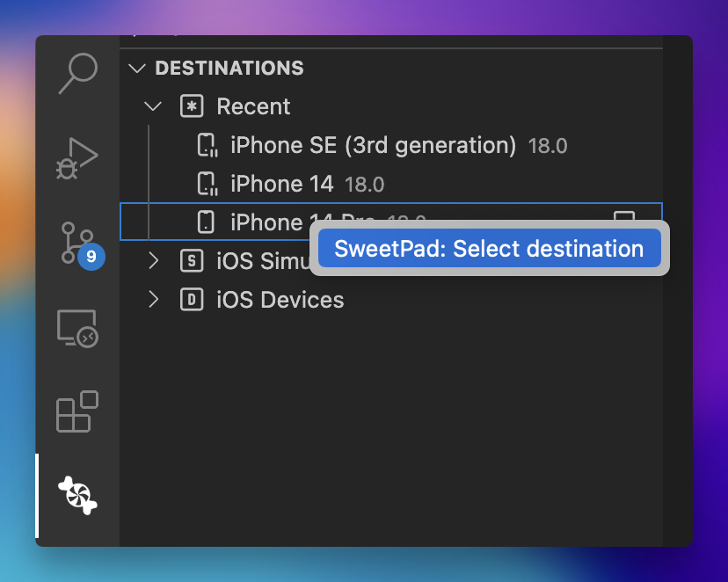Collapse the DESTINATIONS section

(137, 68)
